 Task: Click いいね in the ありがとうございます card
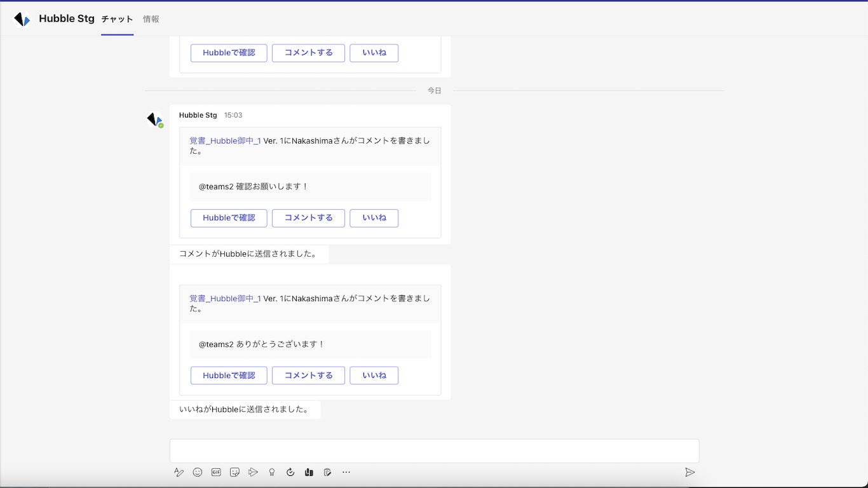(x=374, y=376)
